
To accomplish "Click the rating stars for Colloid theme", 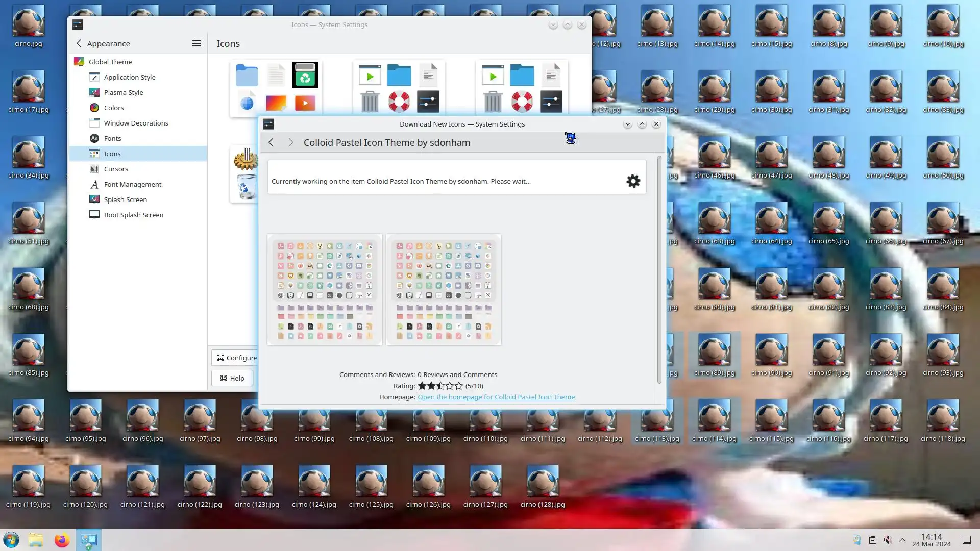I will pyautogui.click(x=440, y=386).
